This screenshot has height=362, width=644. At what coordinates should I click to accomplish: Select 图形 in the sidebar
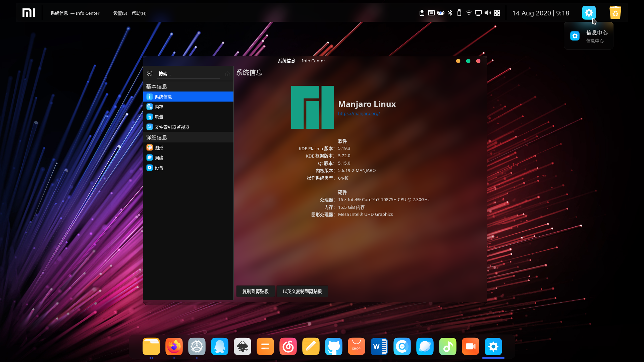[188, 147]
